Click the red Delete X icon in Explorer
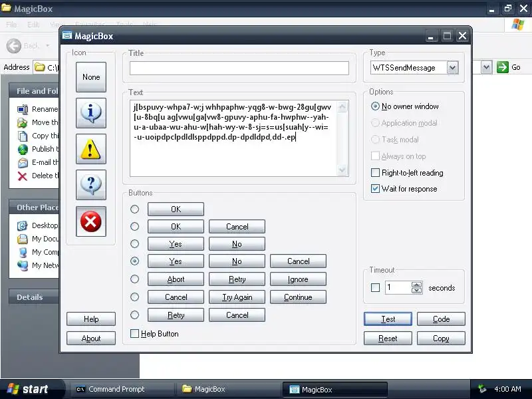Image resolution: width=532 pixels, height=399 pixels. click(23, 176)
